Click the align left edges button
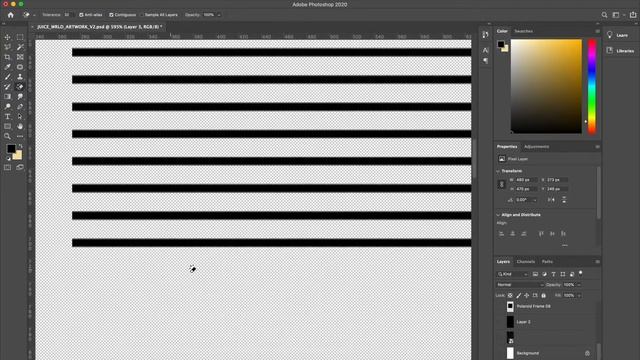Viewport: 640px width, 360px height. [501, 233]
